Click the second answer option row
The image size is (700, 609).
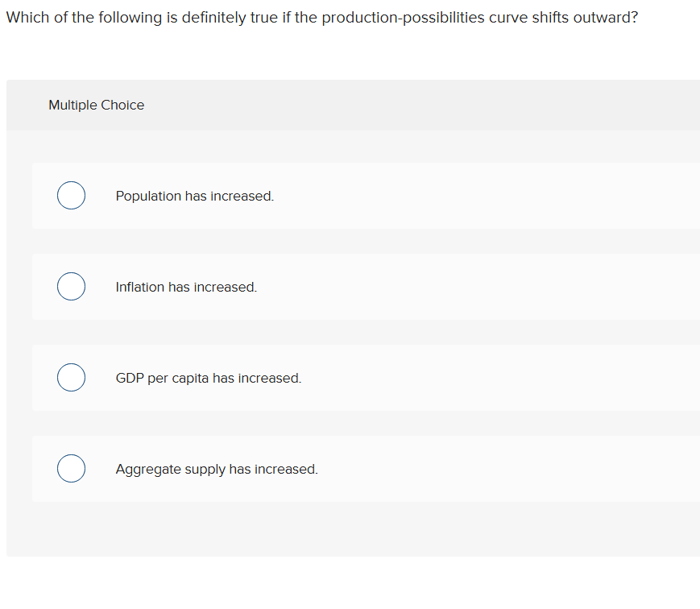coord(366,287)
